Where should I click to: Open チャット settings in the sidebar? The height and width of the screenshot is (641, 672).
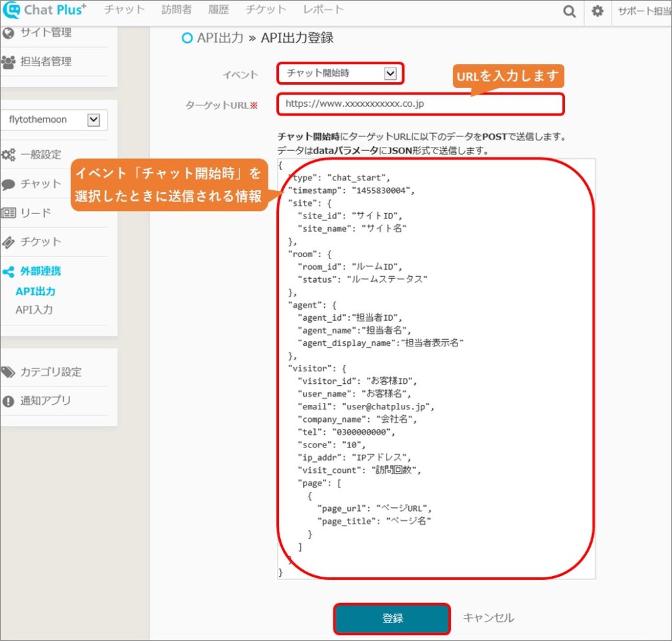click(41, 184)
